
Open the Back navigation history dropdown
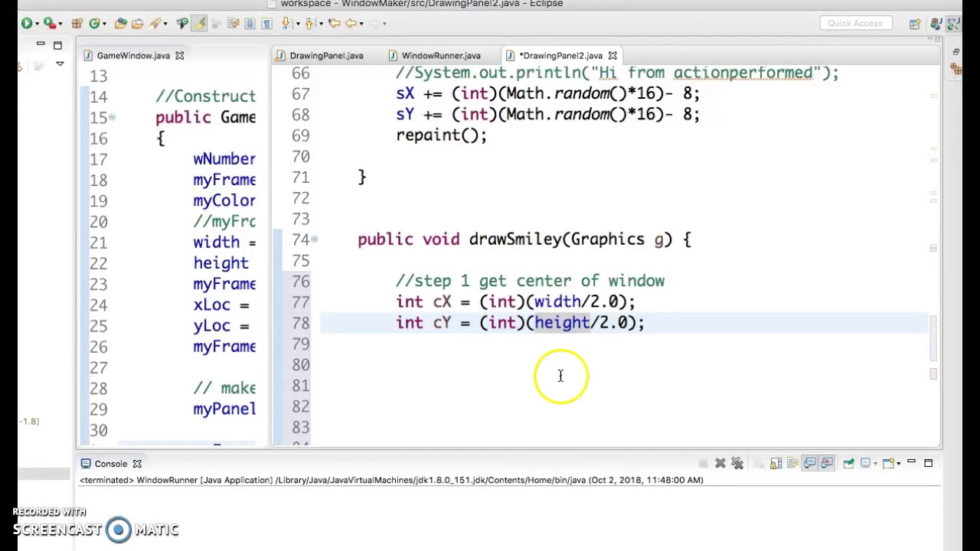click(361, 24)
